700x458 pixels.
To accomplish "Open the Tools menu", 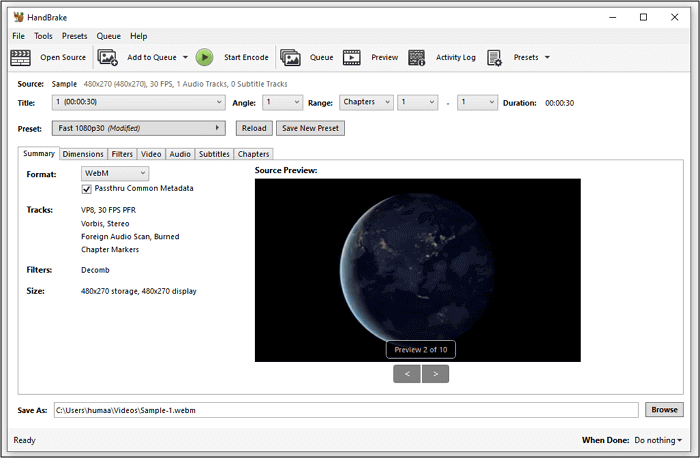I will [43, 36].
